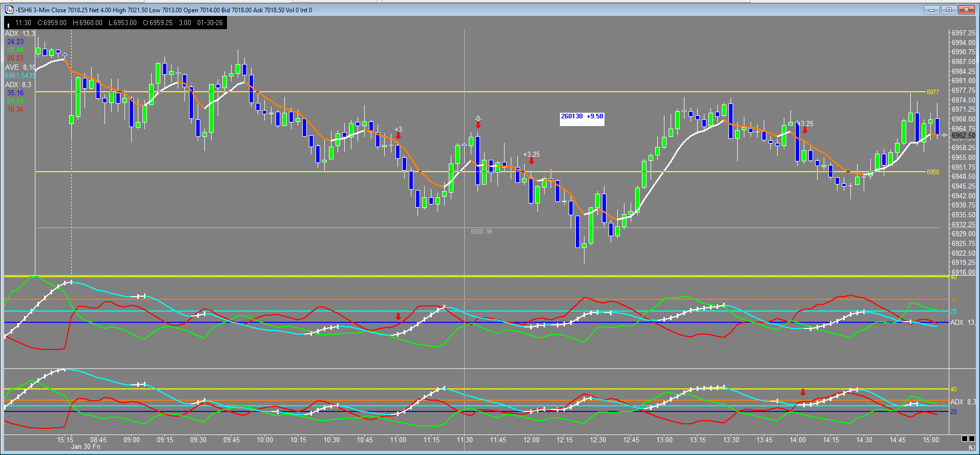Click the Ensign chart icon in title bar
This screenshot has width=980, height=455.
[9, 10]
